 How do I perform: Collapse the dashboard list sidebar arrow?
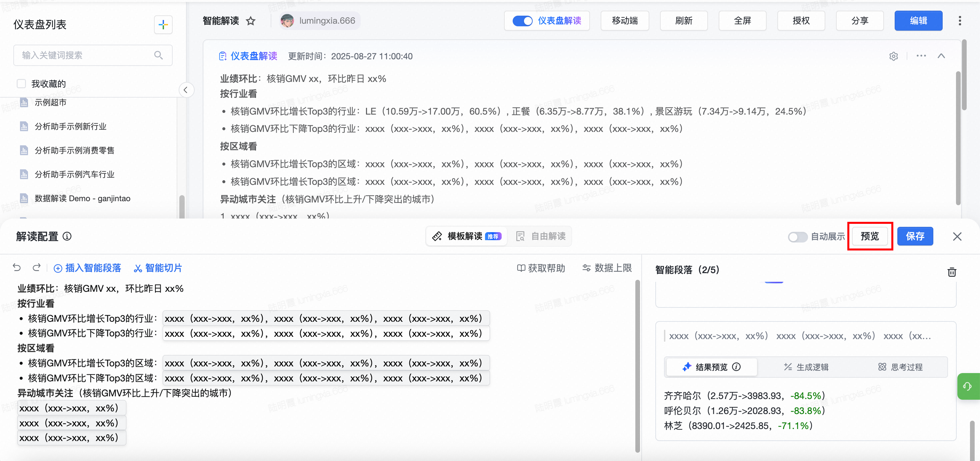click(x=186, y=90)
